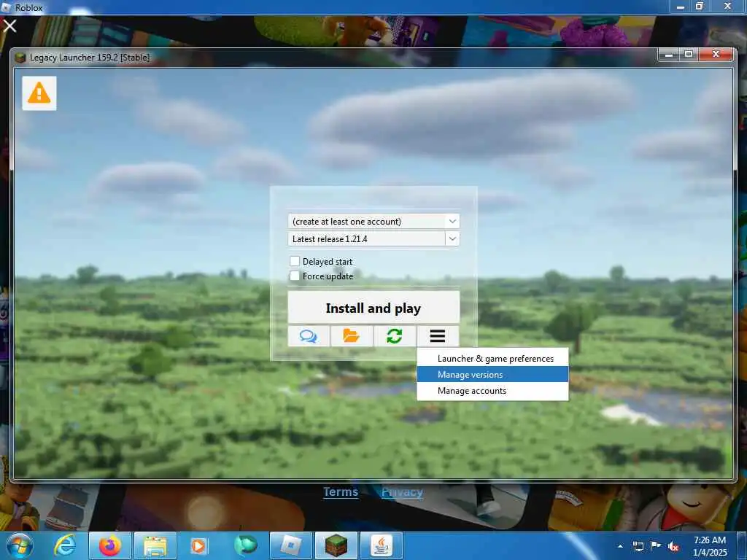
Task: Click the muted volume speaker tray icon
Action: tap(673, 546)
